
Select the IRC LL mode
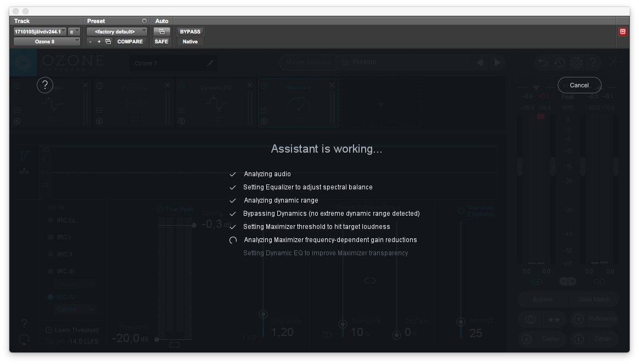coord(62,220)
